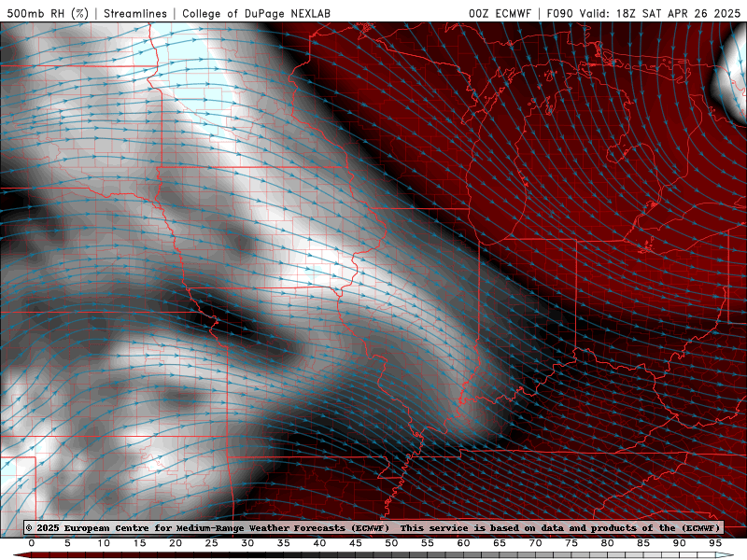
Task: Click the "F090" forecast hour label
Action: [561, 13]
